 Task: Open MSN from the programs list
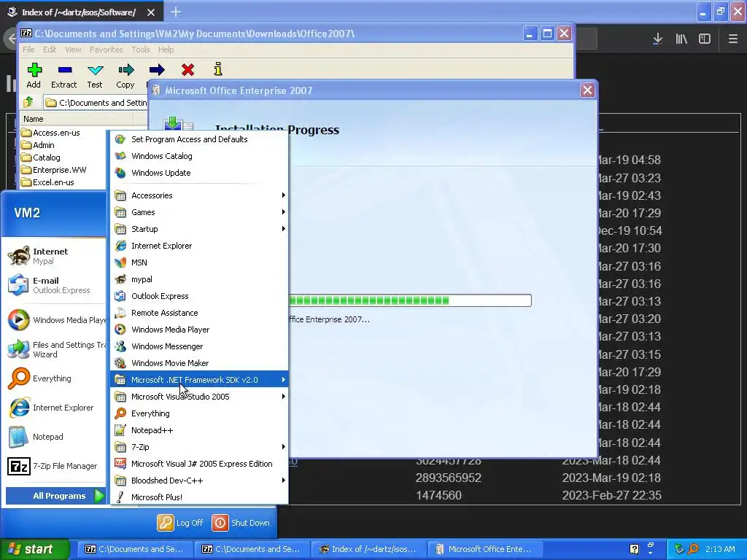139,262
